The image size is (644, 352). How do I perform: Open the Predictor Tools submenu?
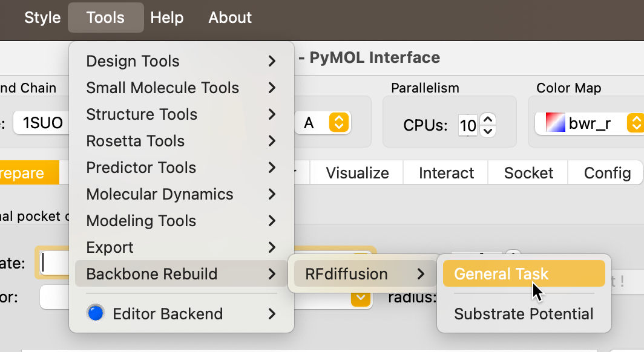(x=181, y=168)
